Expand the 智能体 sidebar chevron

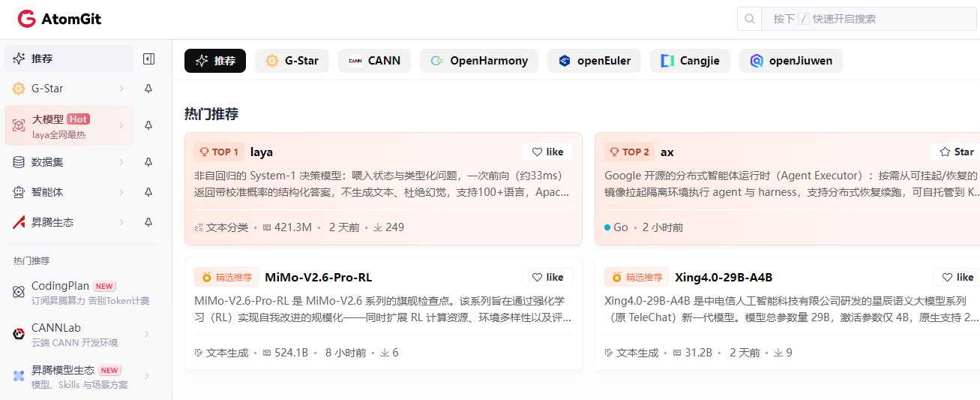click(x=121, y=192)
